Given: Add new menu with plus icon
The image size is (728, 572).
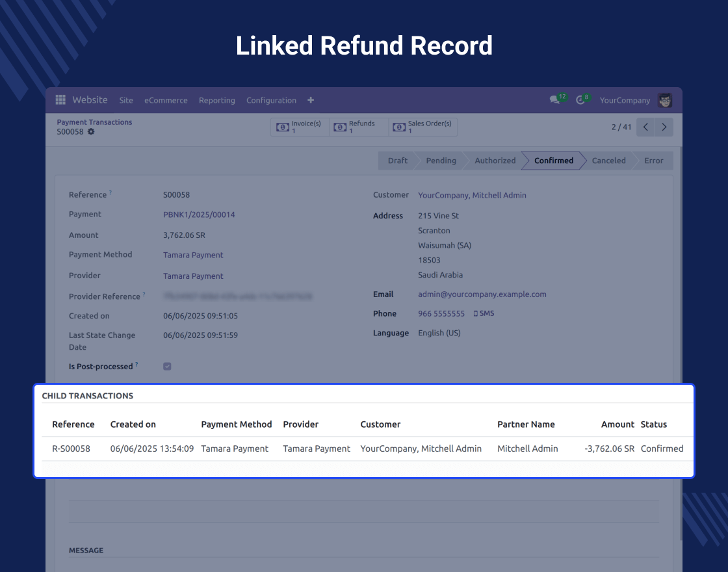Looking at the screenshot, I should (311, 100).
